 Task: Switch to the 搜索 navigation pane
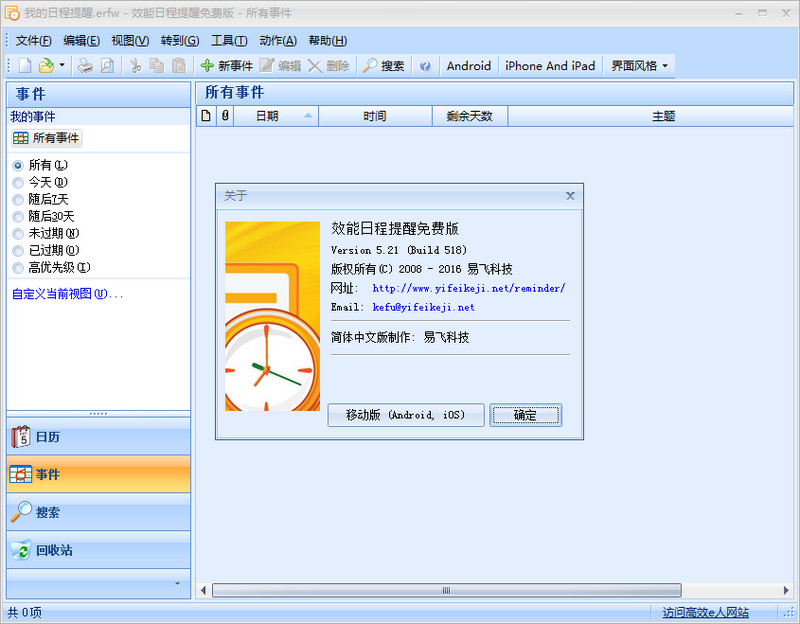(x=98, y=512)
